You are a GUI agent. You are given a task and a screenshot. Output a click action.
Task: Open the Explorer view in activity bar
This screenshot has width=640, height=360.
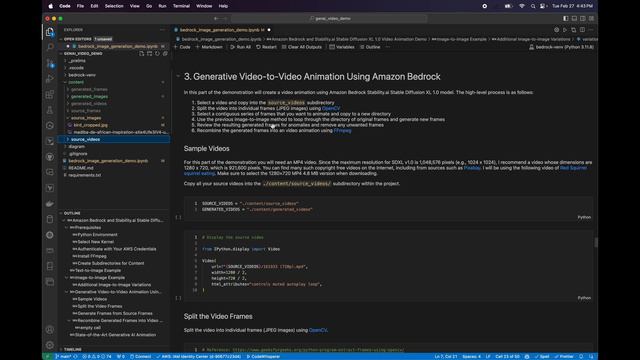pos(50,32)
